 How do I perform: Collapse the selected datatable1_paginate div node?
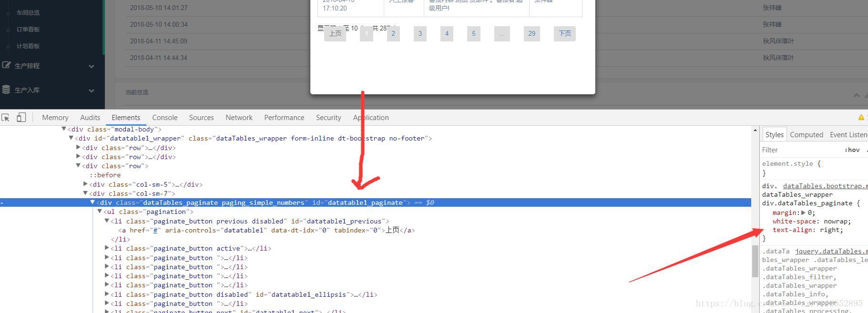coord(92,202)
